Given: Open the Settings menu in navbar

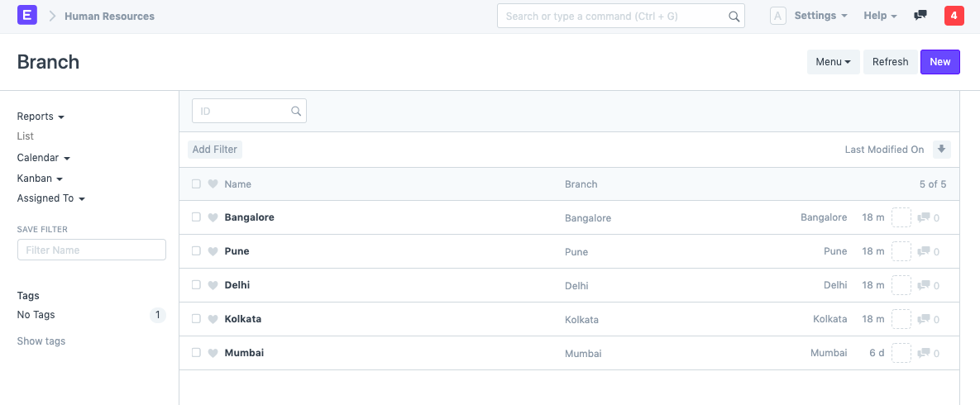Looking at the screenshot, I should (820, 16).
